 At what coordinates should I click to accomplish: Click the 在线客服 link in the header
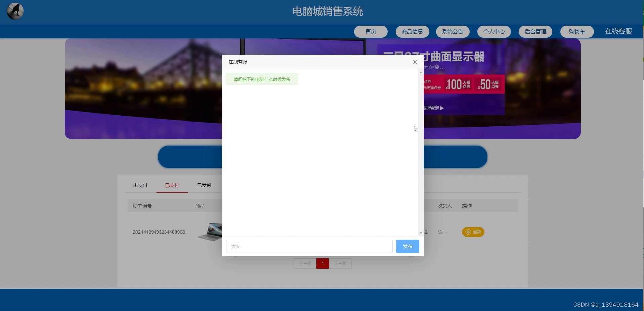[x=618, y=31]
